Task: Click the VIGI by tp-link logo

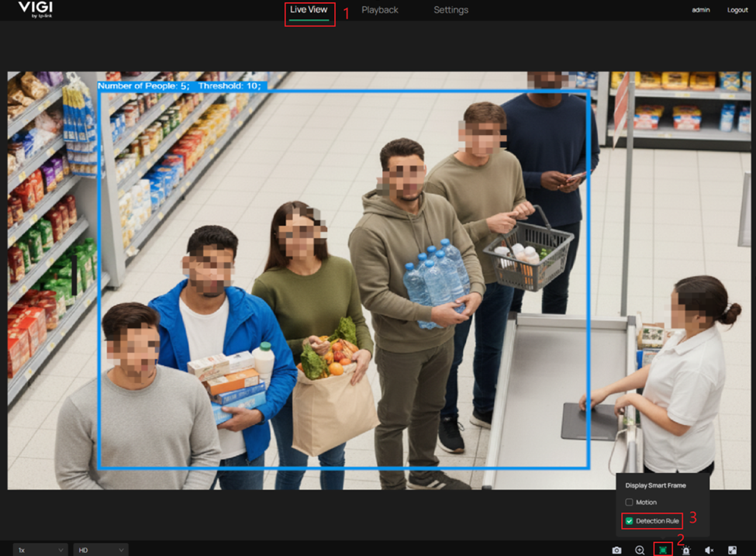Action: point(35,9)
